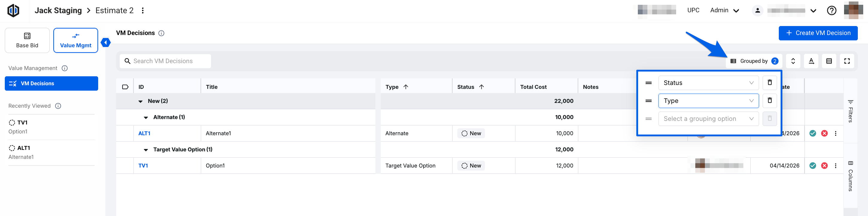
Task: Switch to the Base Bid tab
Action: click(27, 40)
